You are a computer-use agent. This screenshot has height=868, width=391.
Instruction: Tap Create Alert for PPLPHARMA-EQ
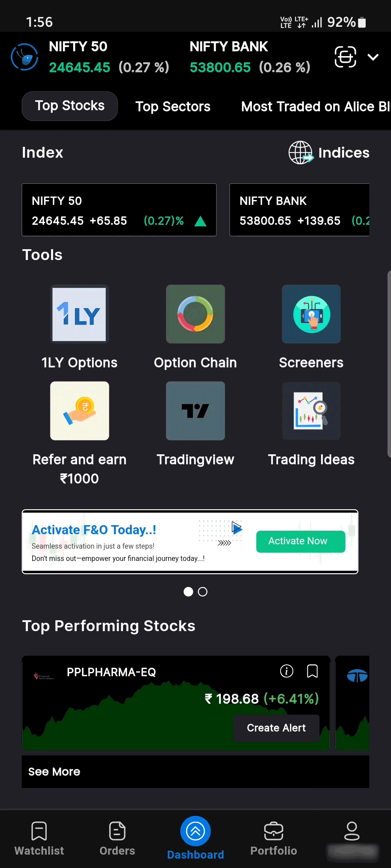[x=276, y=728]
